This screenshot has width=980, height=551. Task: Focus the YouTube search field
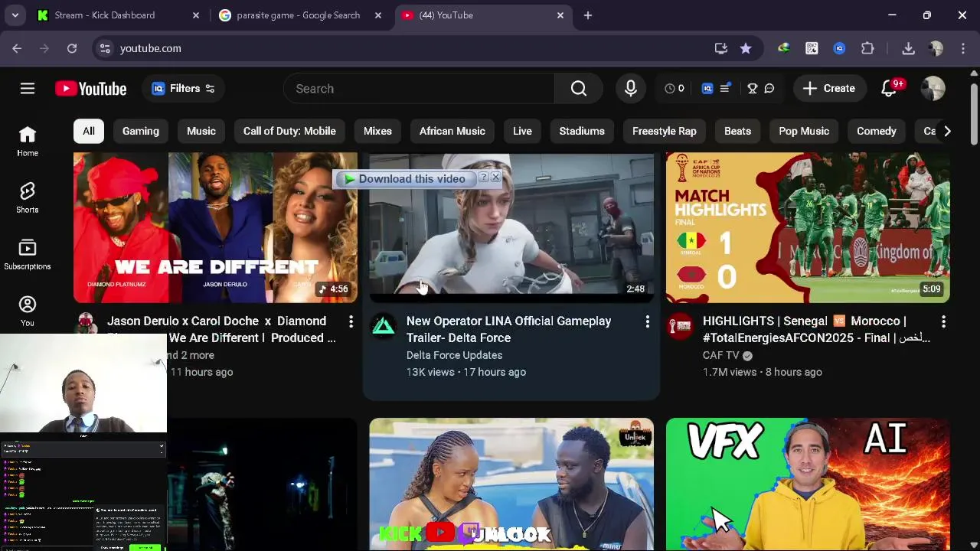click(419, 89)
